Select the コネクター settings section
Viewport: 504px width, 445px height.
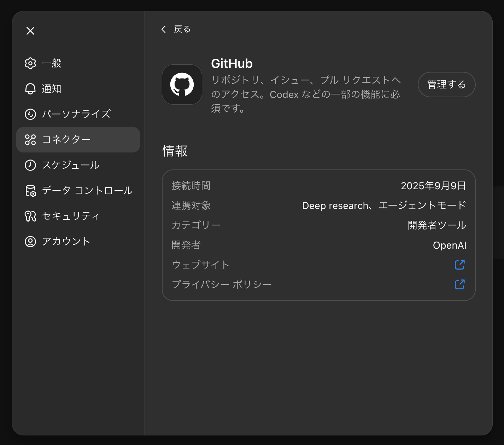[78, 140]
